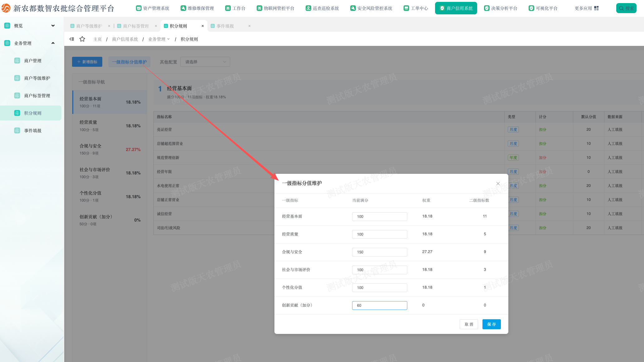Open the 更多应用 grid icon
This screenshot has width=644, height=362.
point(596,8)
